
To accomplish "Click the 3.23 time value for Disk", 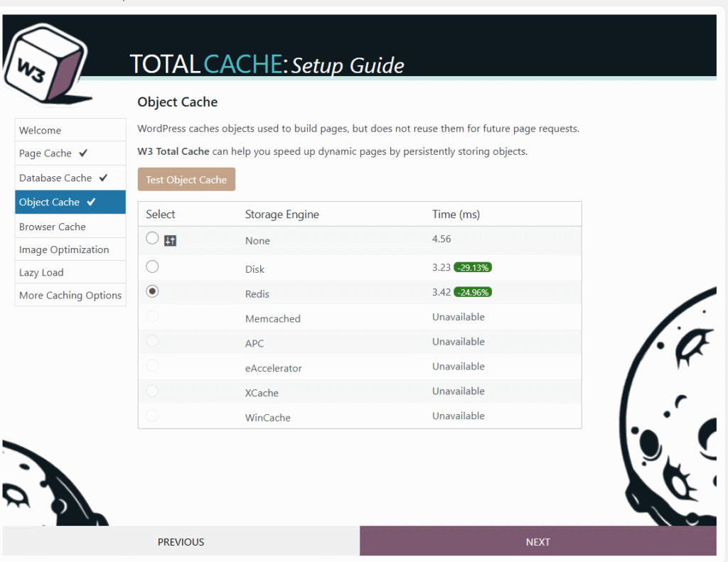I will [441, 267].
